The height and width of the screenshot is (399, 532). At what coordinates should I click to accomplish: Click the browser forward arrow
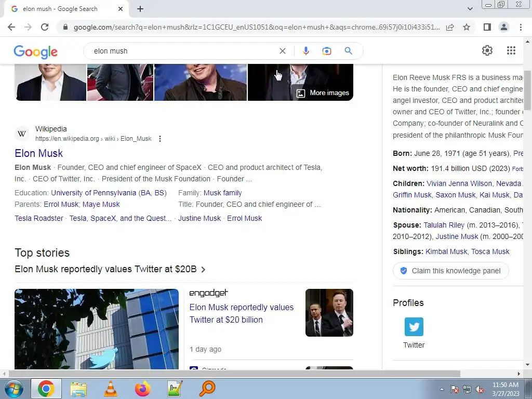[x=28, y=27]
